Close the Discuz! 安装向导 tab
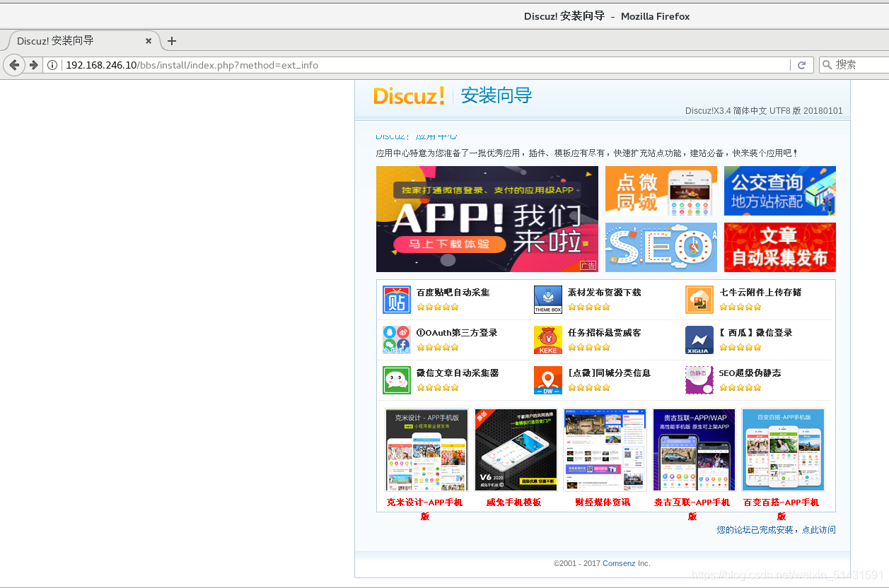The image size is (889, 588). 149,41
